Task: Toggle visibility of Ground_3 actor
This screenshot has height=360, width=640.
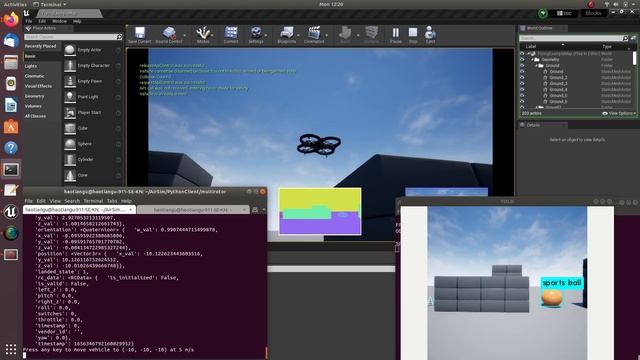Action: (x=522, y=83)
